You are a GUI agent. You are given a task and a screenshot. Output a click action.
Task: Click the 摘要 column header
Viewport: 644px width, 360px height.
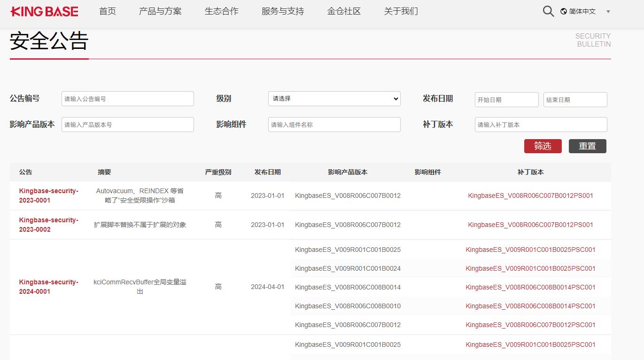tap(104, 172)
